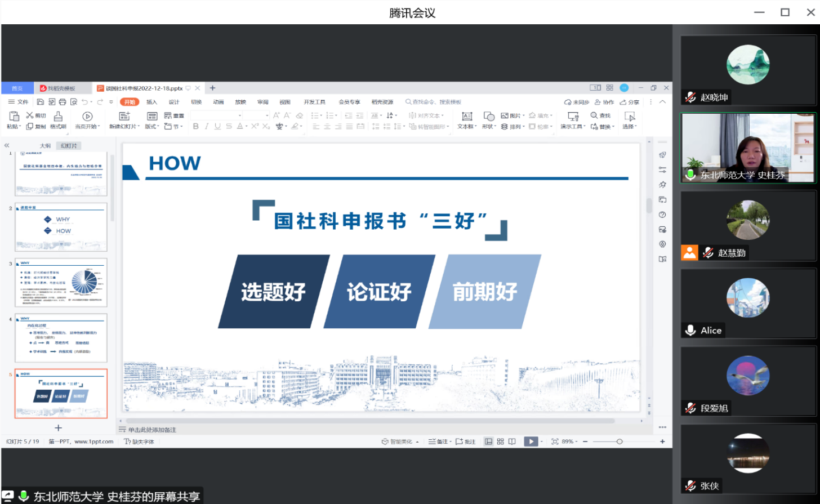820x504 pixels.
Task: Switch to normal view in status bar
Action: coord(488,441)
